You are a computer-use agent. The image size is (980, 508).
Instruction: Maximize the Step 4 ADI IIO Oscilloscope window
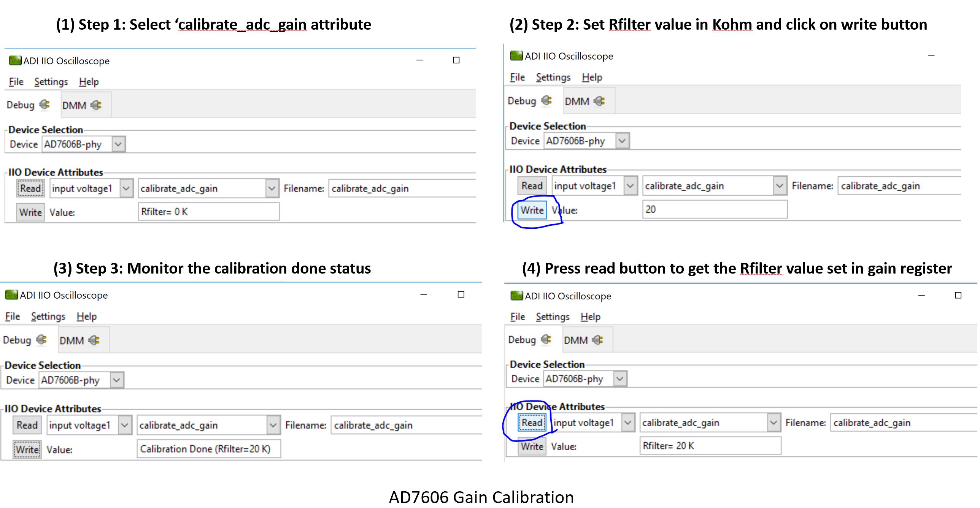(x=958, y=296)
